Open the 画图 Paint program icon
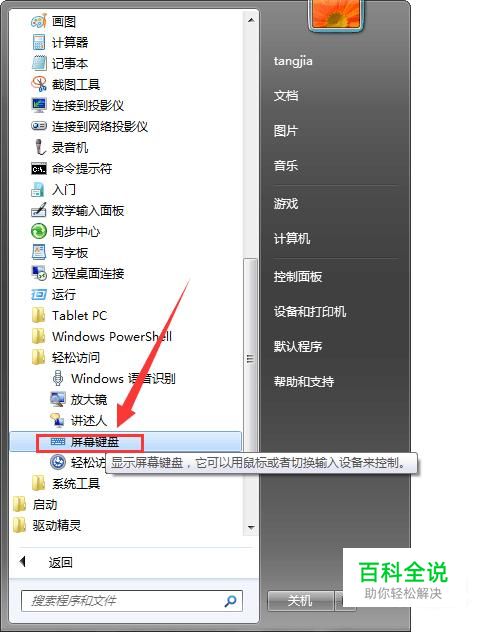491x632 pixels. (39, 21)
